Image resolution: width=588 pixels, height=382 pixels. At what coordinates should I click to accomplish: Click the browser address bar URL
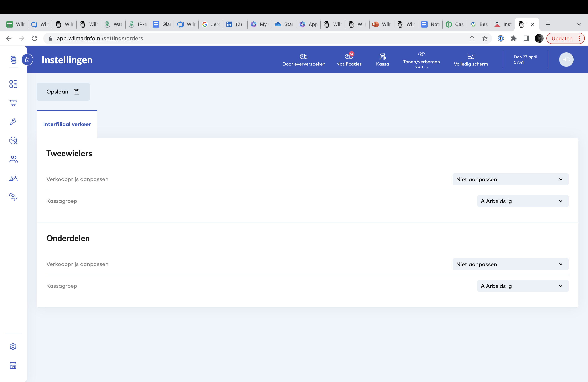[100, 39]
